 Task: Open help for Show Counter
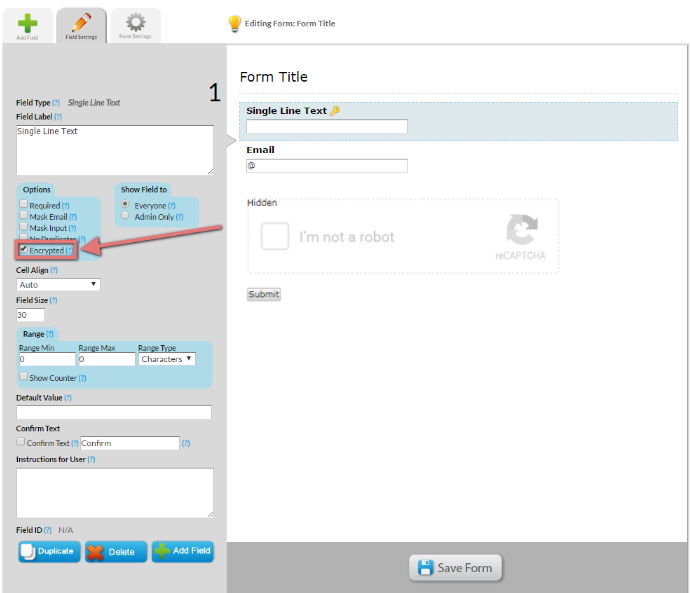tap(82, 378)
